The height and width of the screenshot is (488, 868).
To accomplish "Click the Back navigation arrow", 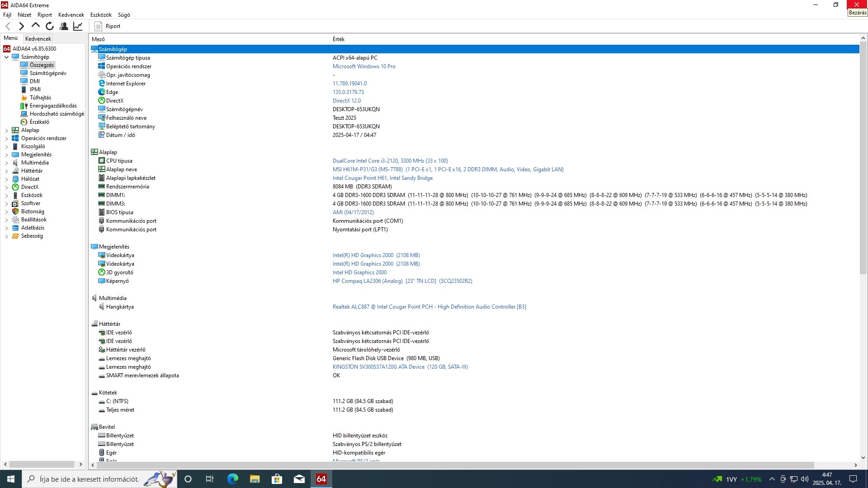I will click(8, 26).
